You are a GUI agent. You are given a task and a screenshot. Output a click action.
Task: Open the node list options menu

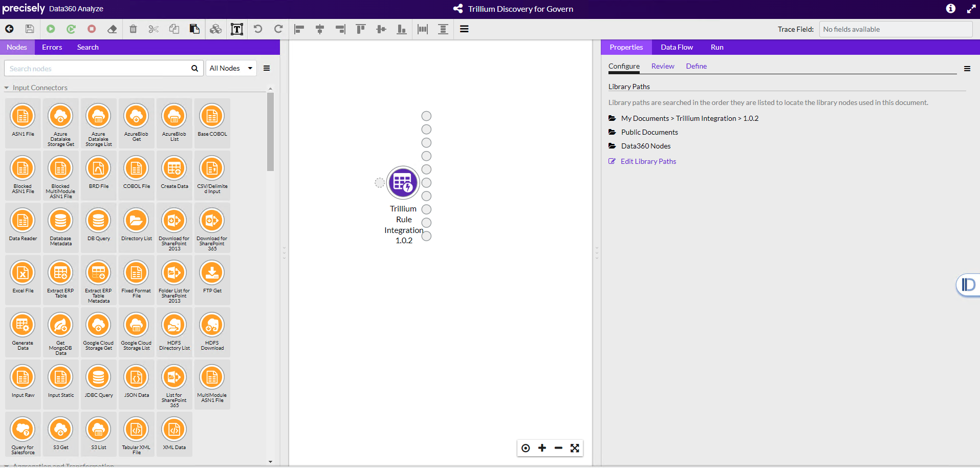(x=267, y=68)
